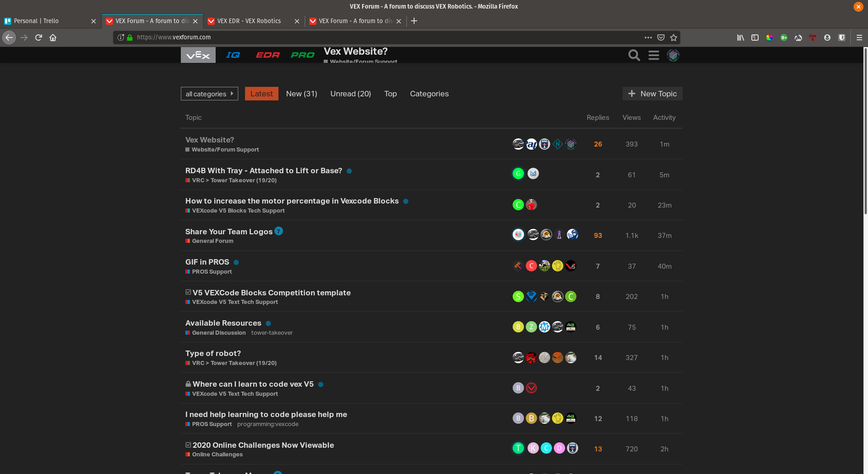Open Share Your Team Logos topic
This screenshot has width=868, height=474.
pos(229,232)
